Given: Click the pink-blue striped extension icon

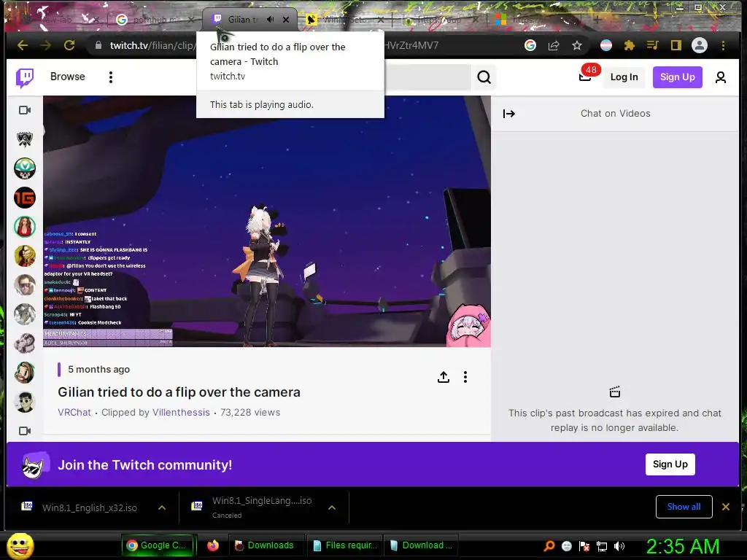Looking at the screenshot, I should click(606, 45).
